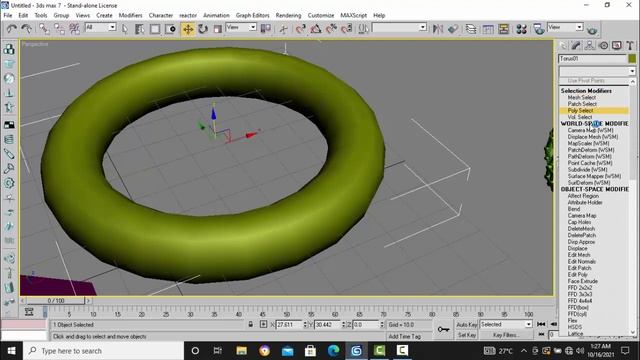Open the Layer Manager
640x360 pixels.
click(471, 29)
